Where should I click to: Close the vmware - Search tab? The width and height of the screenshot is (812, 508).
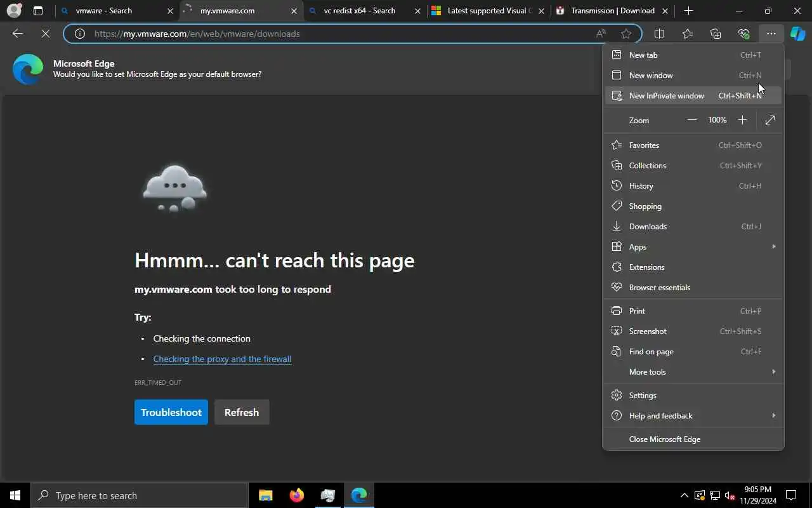coord(170,11)
